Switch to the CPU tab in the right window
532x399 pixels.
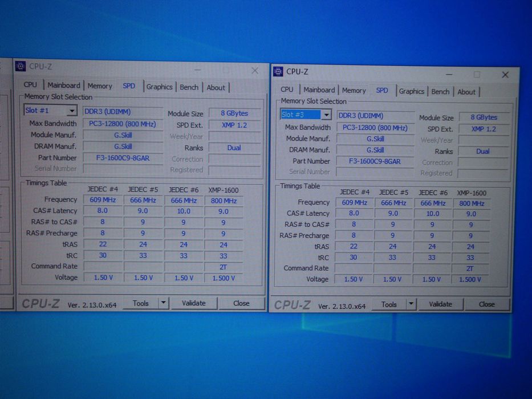(287, 89)
